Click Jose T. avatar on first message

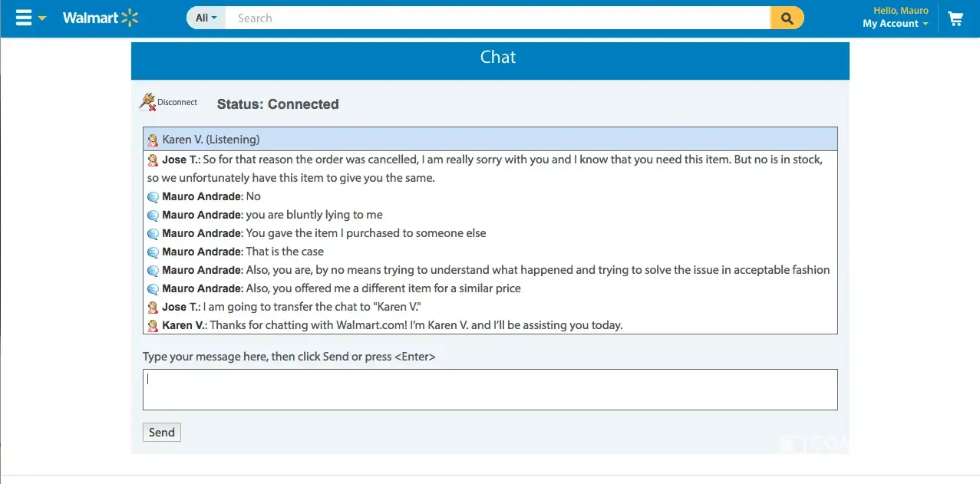pos(153,160)
